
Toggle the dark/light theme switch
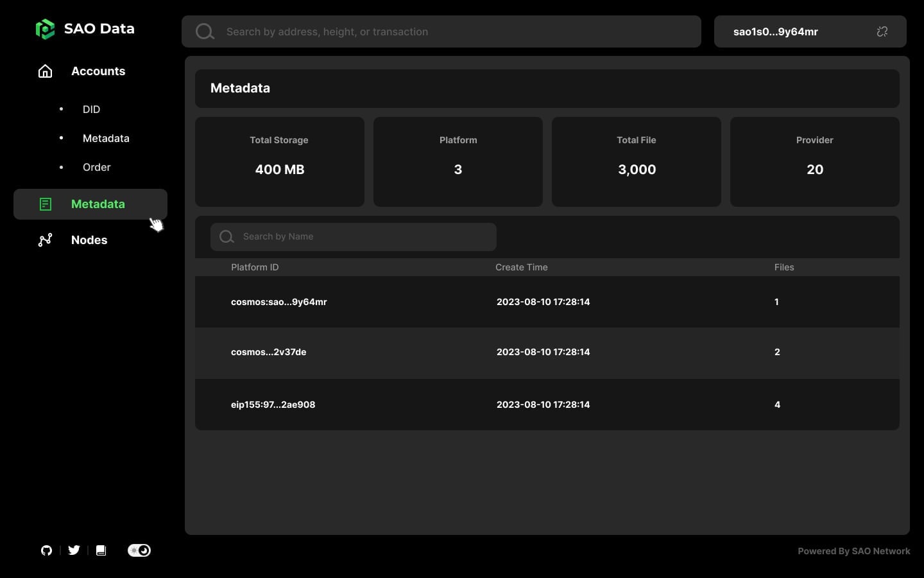[x=139, y=550]
